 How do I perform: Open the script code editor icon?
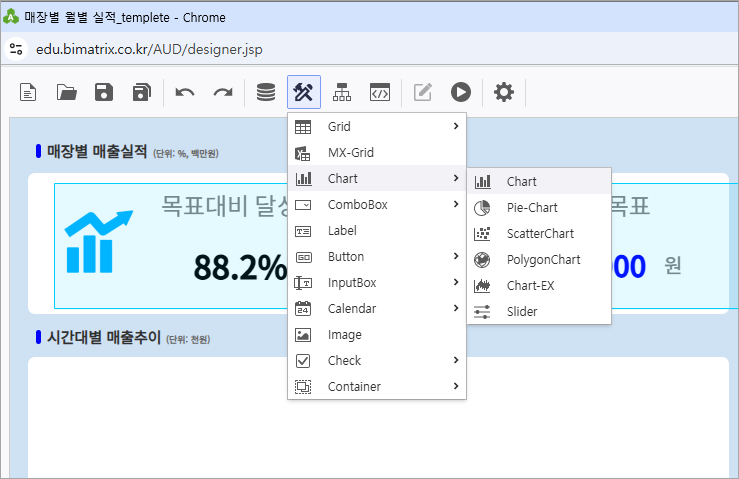pos(379,93)
